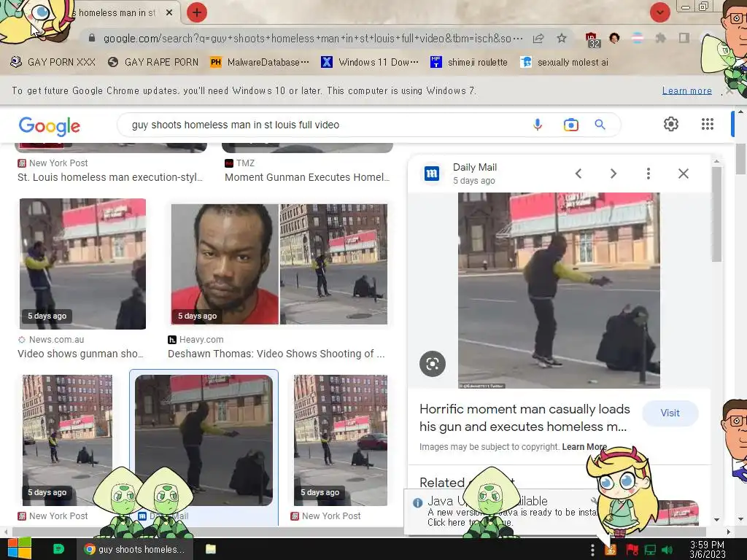Click the address bar URL field
Screen dimensions: 747x560
pyautogui.click(x=313, y=38)
